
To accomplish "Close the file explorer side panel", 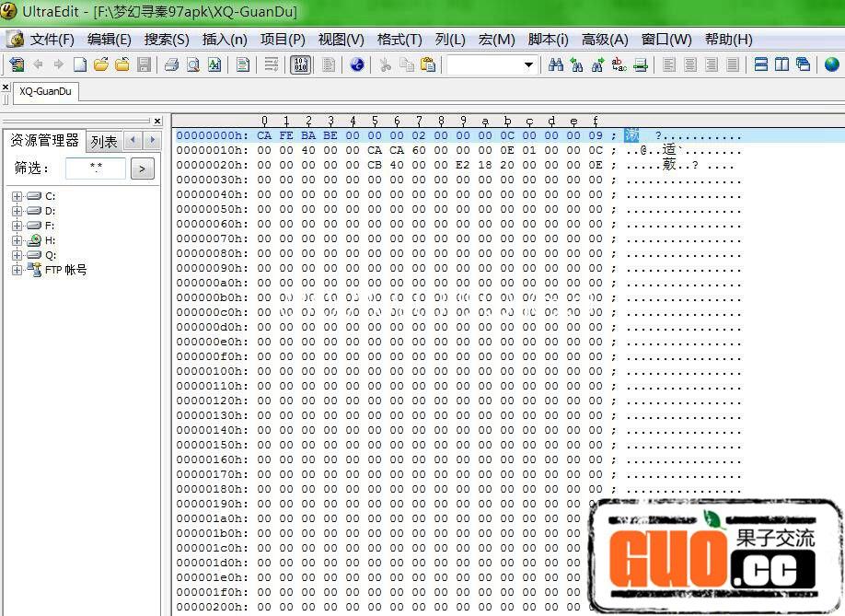I will (157, 122).
